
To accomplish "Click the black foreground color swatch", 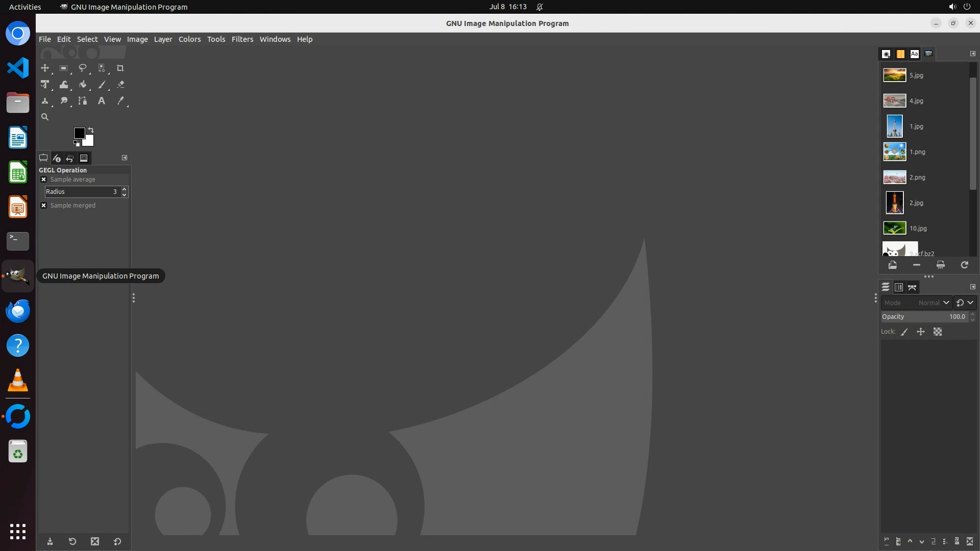I will point(79,133).
